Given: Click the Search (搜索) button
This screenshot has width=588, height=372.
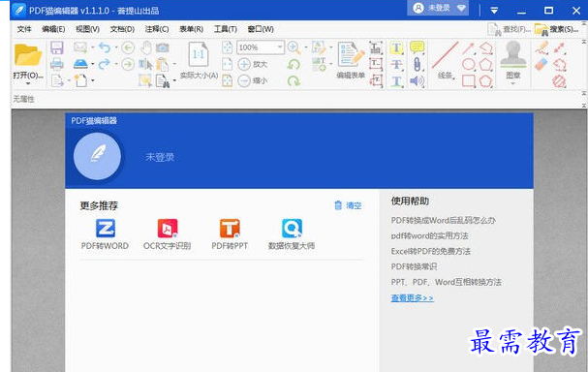Looking at the screenshot, I should [x=556, y=29].
